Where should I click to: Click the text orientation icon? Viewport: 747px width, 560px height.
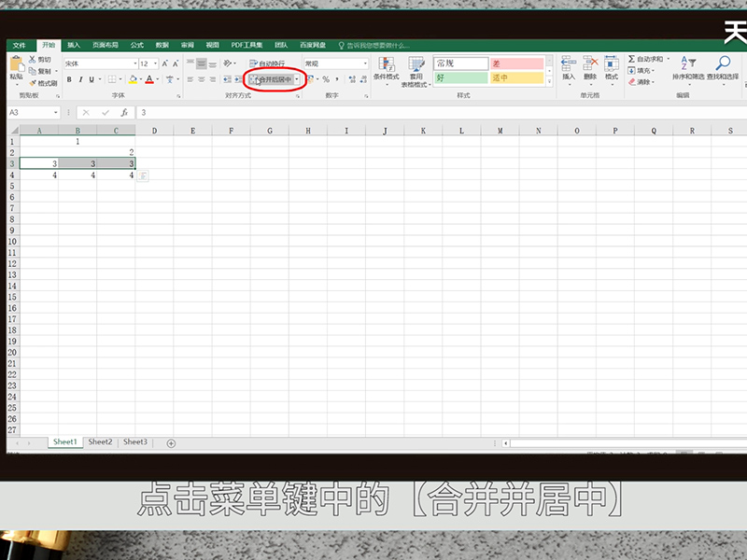coord(228,63)
